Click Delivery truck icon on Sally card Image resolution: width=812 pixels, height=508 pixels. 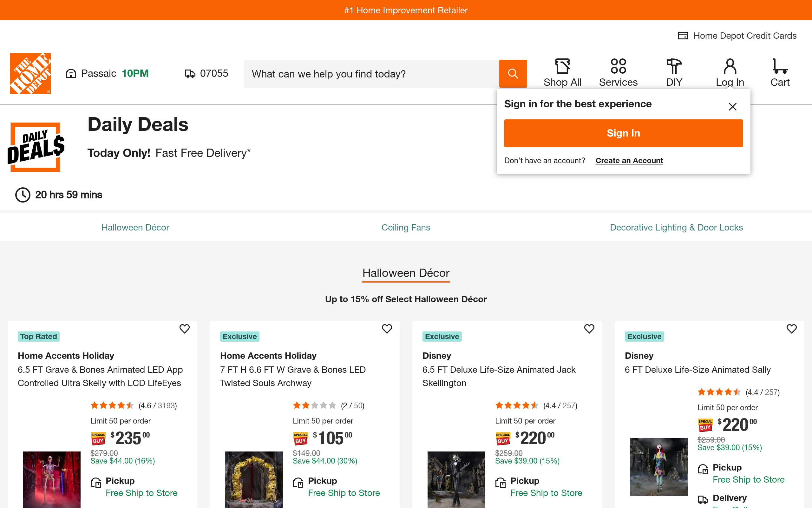703,499
